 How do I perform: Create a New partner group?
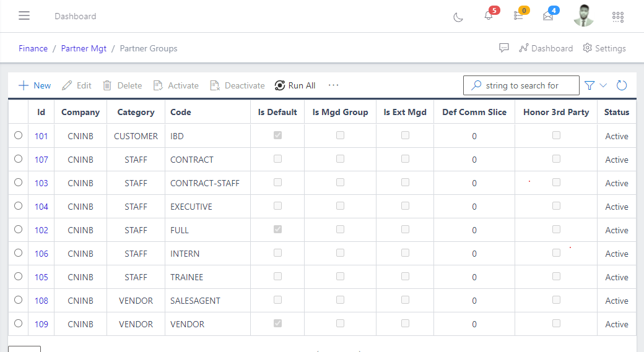[x=35, y=85]
